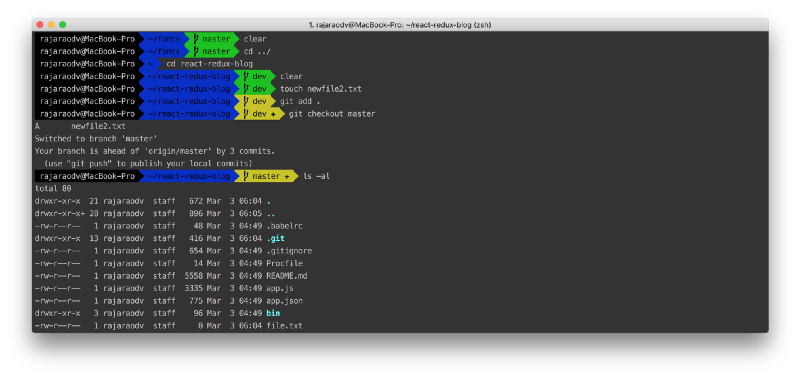800x378 pixels.
Task: Click the 'clear' command on the first ~/fonts line
Action: [x=255, y=39]
